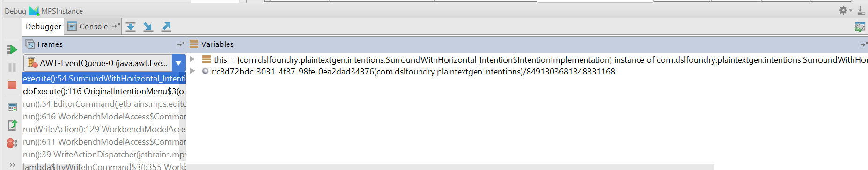Open debug settings gear icon

(845, 10)
